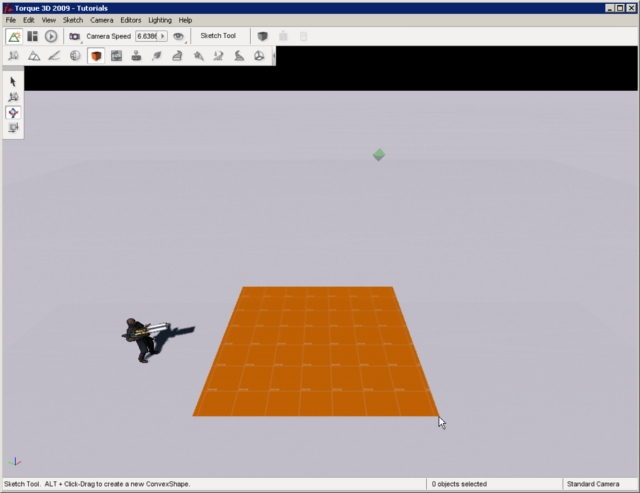The image size is (640, 493).
Task: Open the GUI Editor toolbar icon
Action: pyautogui.click(x=32, y=36)
